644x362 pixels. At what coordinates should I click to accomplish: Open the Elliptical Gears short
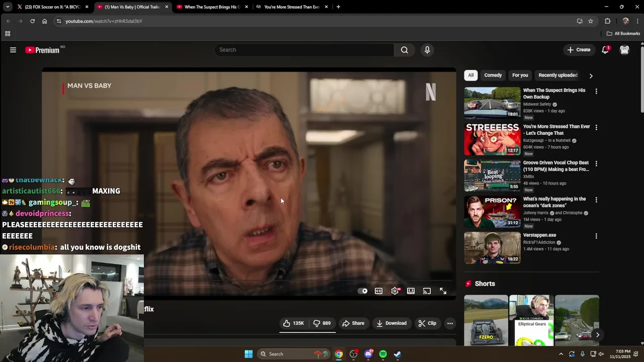tap(532, 320)
